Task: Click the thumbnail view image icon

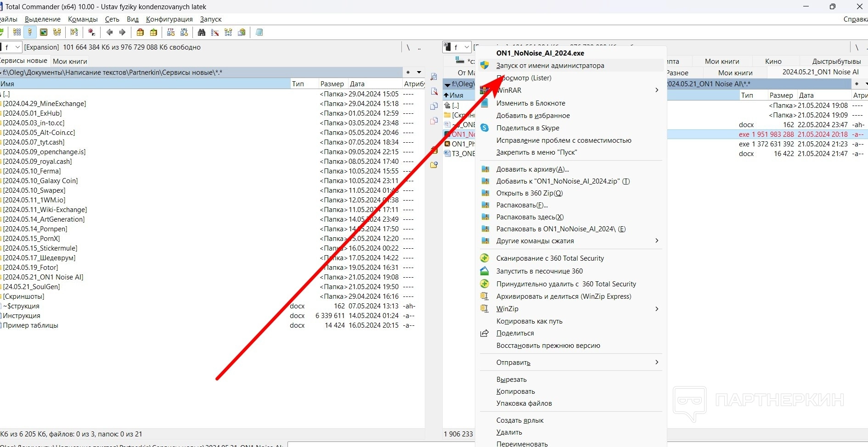Action: click(x=44, y=32)
